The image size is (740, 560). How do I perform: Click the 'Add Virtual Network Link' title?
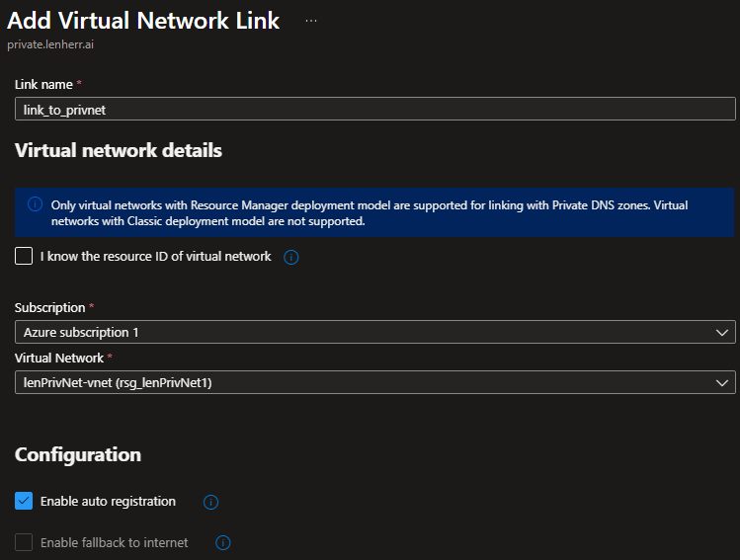tap(143, 21)
